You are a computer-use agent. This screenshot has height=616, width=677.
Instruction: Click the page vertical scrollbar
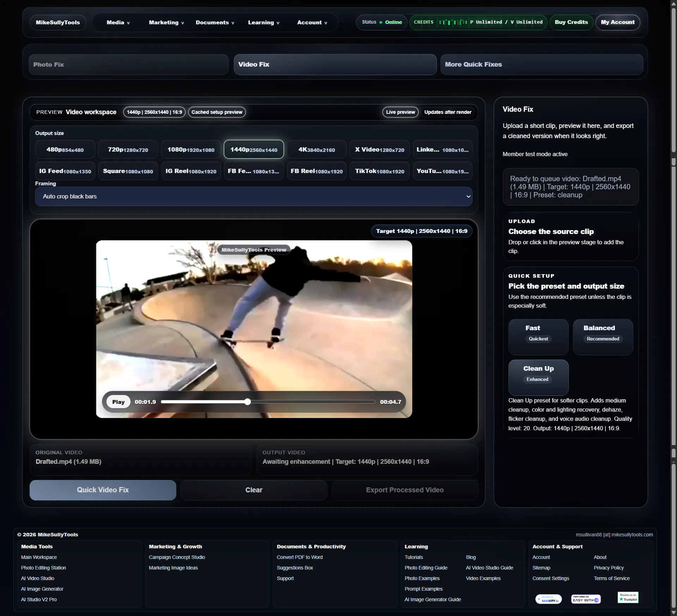pyautogui.click(x=673, y=308)
